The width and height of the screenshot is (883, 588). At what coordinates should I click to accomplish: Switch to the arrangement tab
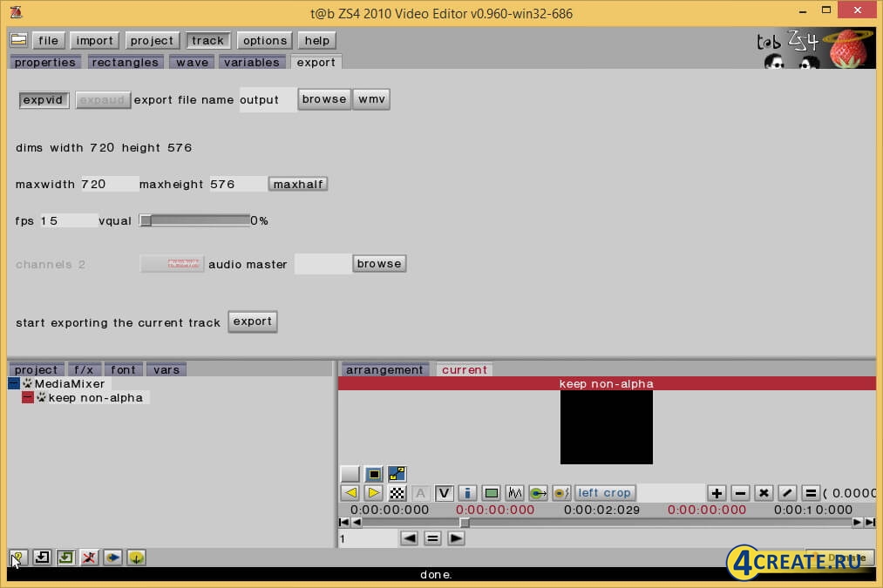pyautogui.click(x=384, y=368)
